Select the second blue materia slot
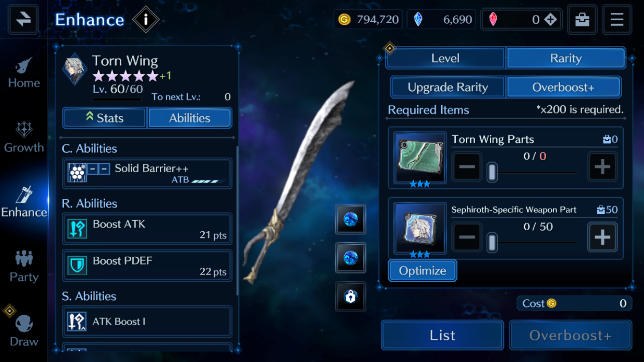This screenshot has height=362, width=644. [x=350, y=258]
